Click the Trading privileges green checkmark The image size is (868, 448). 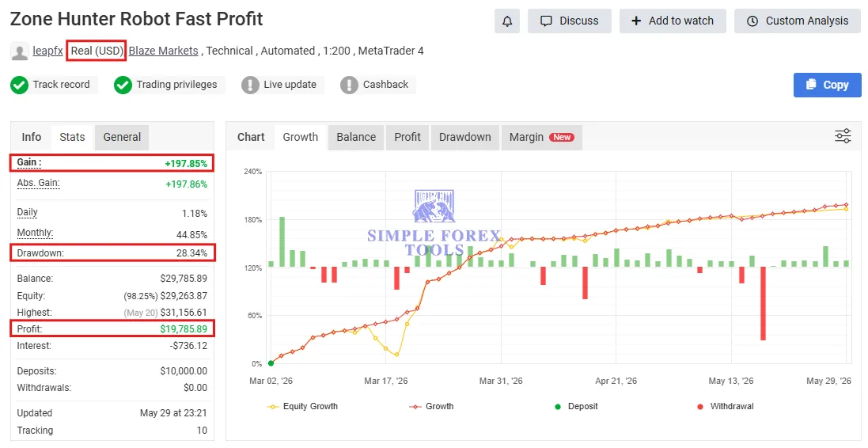coord(123,85)
